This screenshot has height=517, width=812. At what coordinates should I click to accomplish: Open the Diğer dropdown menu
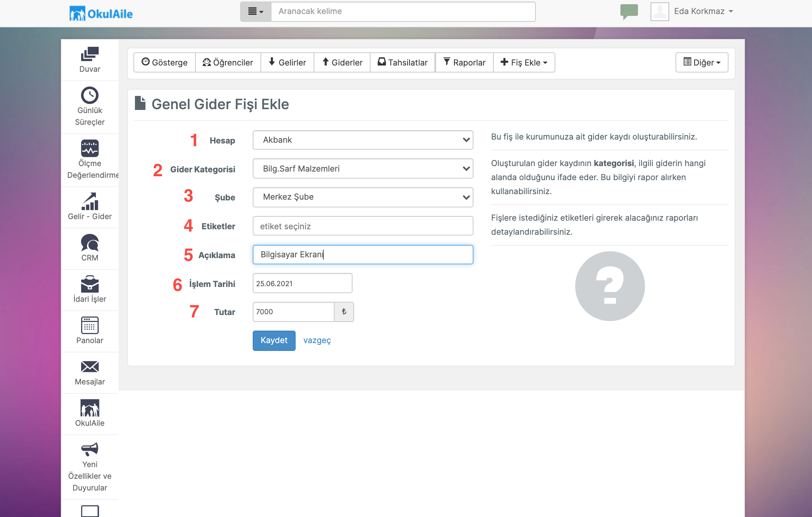[x=702, y=62]
